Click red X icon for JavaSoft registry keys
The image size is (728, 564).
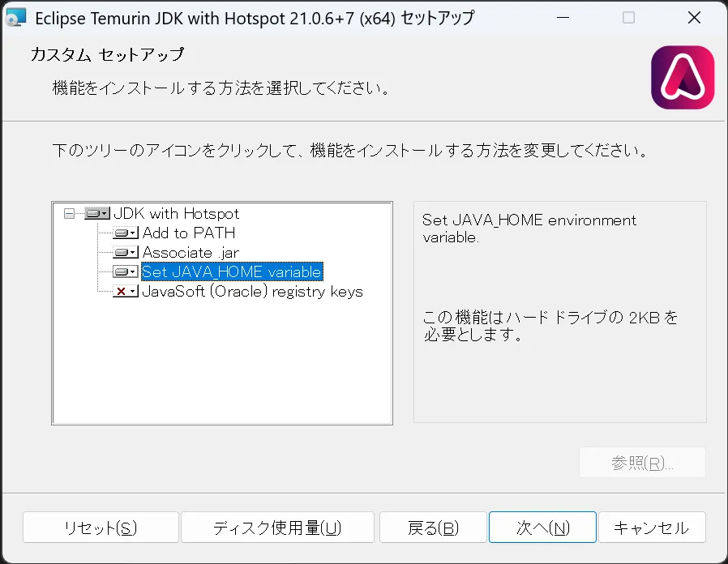pyautogui.click(x=126, y=292)
